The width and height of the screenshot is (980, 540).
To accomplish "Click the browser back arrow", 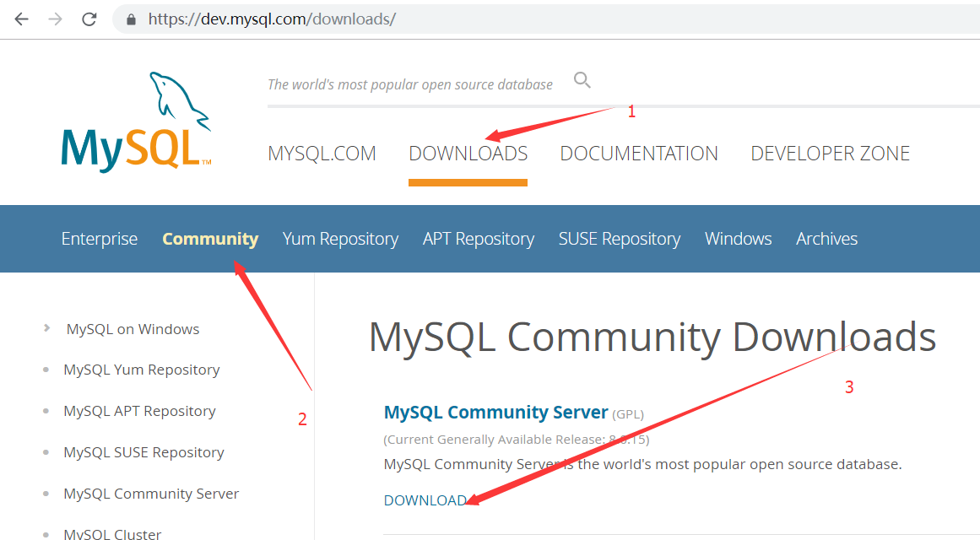I will coord(21,19).
